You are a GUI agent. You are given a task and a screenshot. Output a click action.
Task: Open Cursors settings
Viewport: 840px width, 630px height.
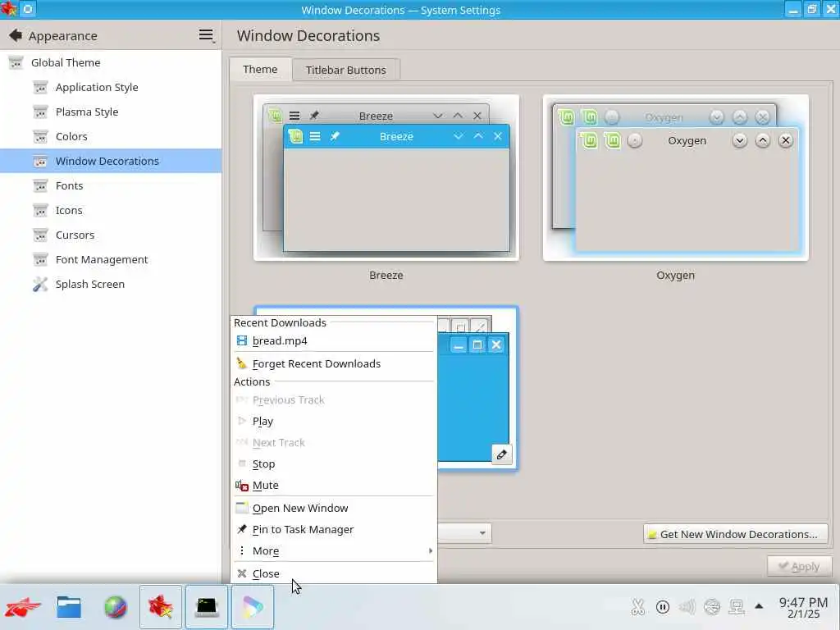[111, 235]
